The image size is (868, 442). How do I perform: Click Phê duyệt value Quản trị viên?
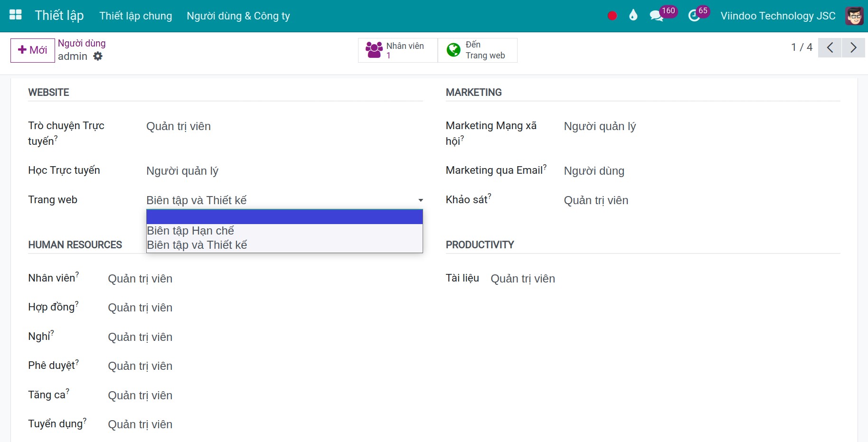tap(140, 366)
